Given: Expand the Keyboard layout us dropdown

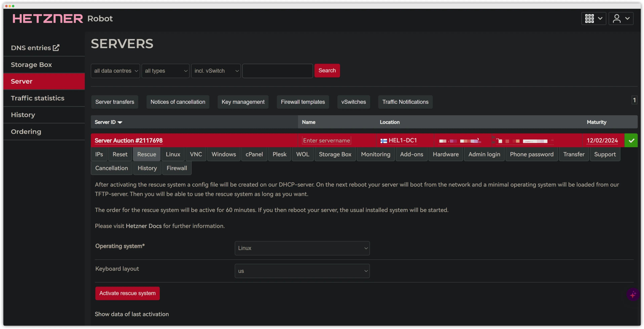Looking at the screenshot, I should click(x=302, y=271).
